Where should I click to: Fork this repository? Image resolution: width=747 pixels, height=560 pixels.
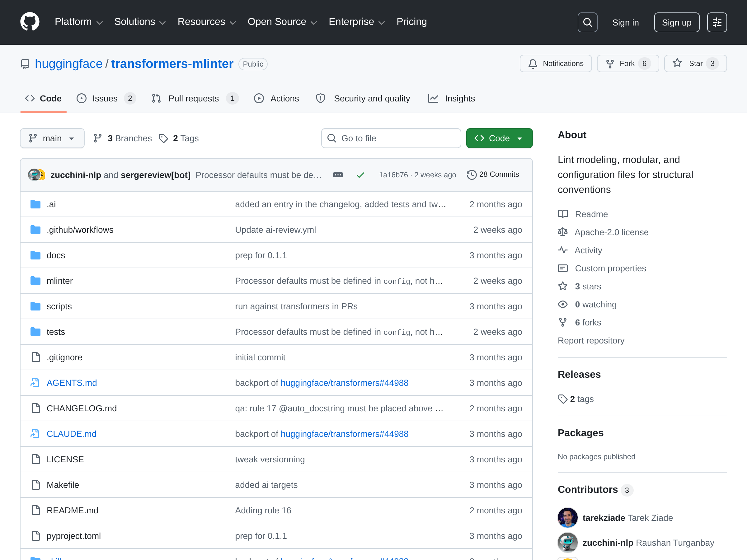pos(628,63)
